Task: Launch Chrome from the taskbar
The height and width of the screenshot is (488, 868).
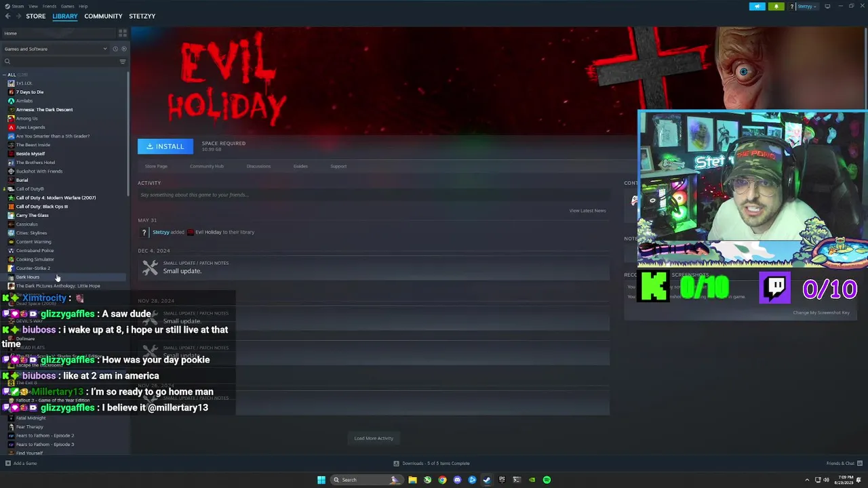Action: click(442, 480)
